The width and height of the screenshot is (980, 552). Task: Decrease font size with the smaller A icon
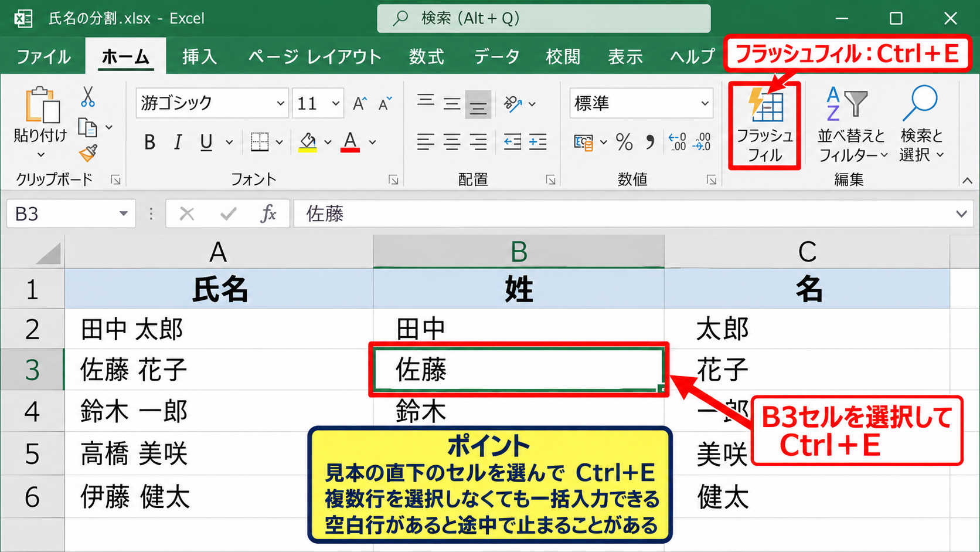tap(385, 104)
